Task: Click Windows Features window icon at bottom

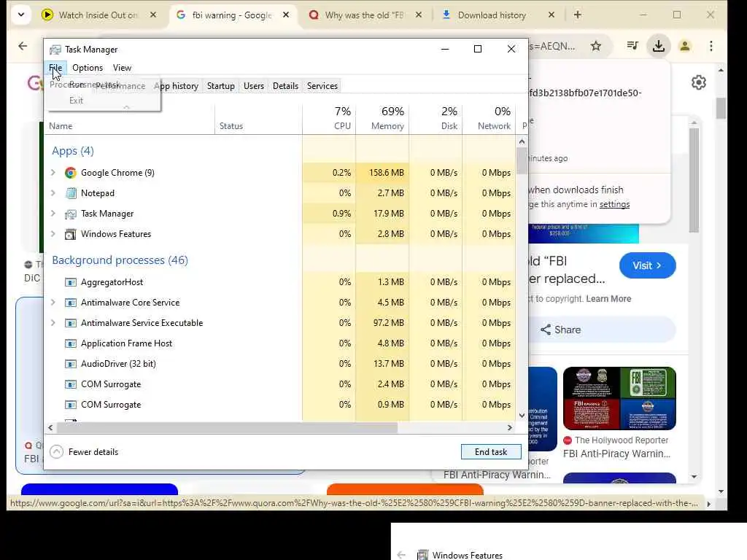Action: [422, 555]
